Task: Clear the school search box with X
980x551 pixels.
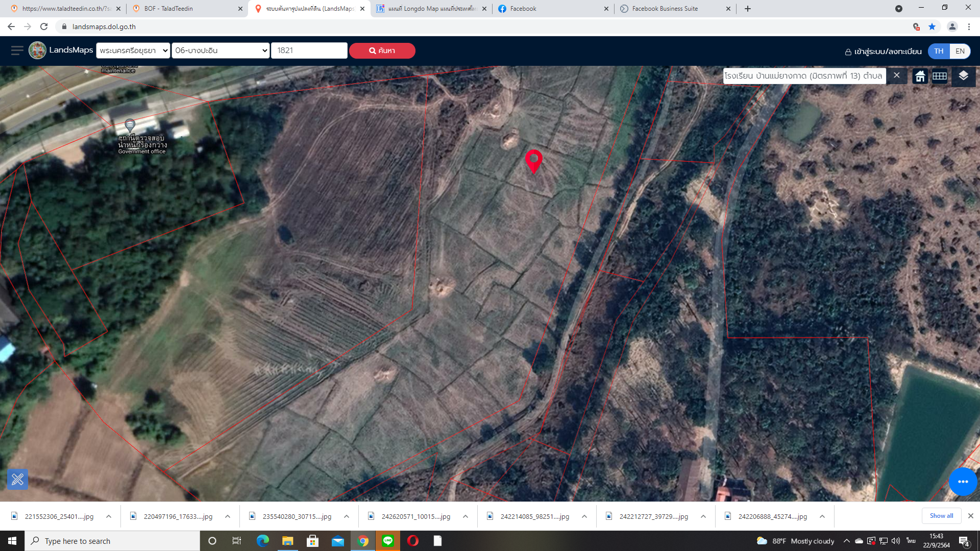Action: click(x=896, y=76)
